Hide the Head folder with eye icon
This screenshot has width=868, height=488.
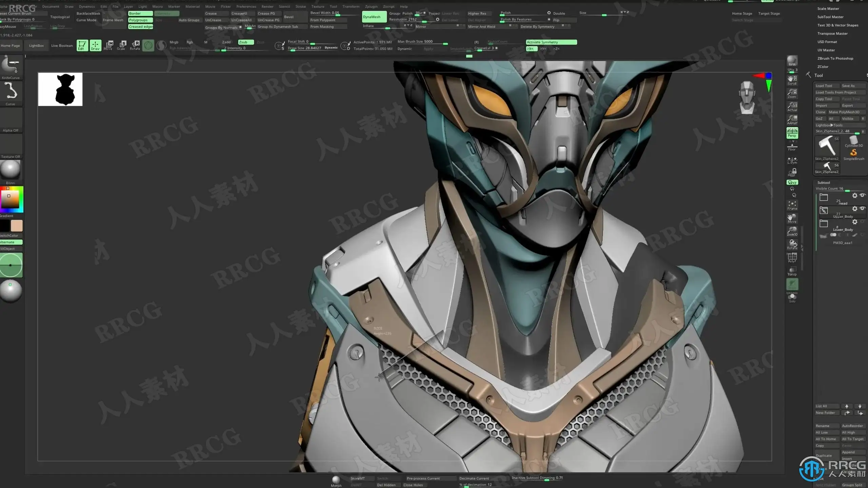click(x=863, y=195)
